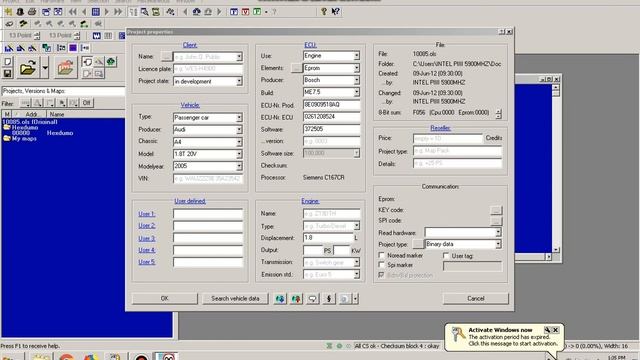Click background window vertical scrollbar down arrow

[556, 250]
